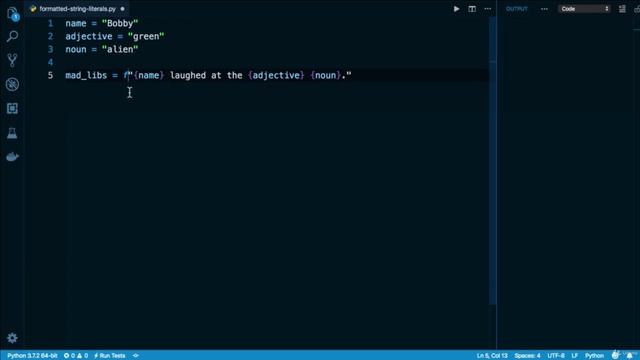Screen dimensions: 640x360
Task: Click line number 4 in gutter
Action: (51, 62)
